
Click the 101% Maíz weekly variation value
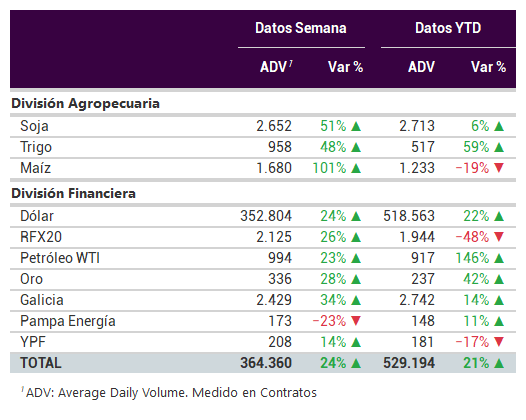pyautogui.click(x=329, y=168)
